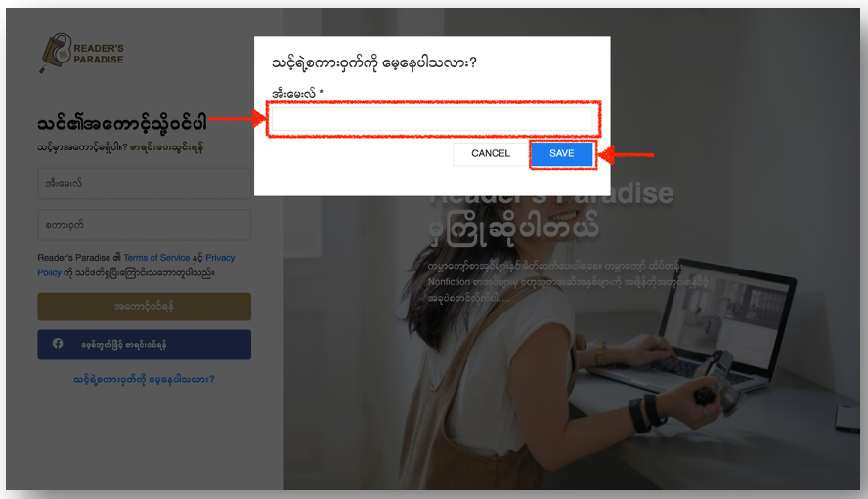Screen dimensions: 868x499
Task: Click the Facebook icon on the blue button
Action: click(x=58, y=344)
